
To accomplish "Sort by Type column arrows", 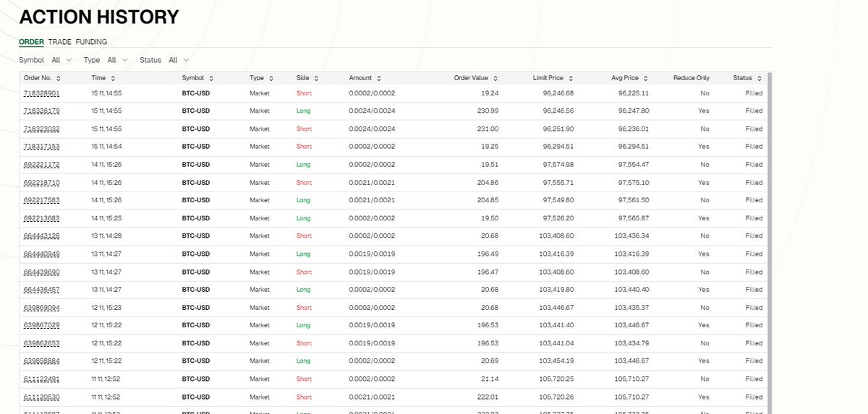I will [271, 78].
